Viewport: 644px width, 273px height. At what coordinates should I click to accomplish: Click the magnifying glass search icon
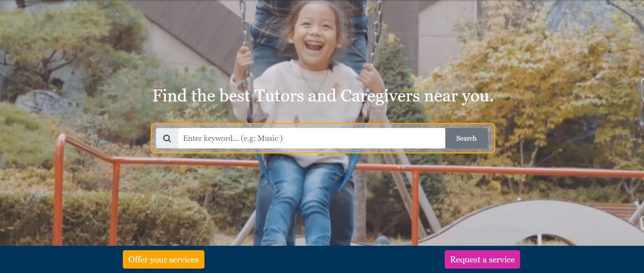[x=167, y=138]
